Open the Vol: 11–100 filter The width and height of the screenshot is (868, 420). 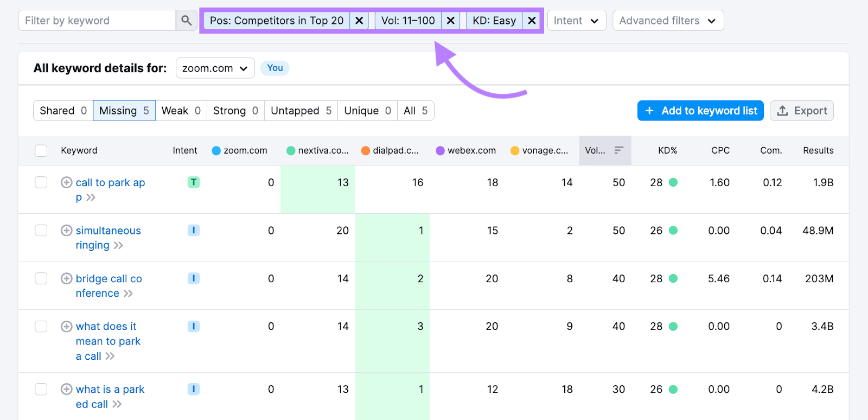click(x=408, y=21)
